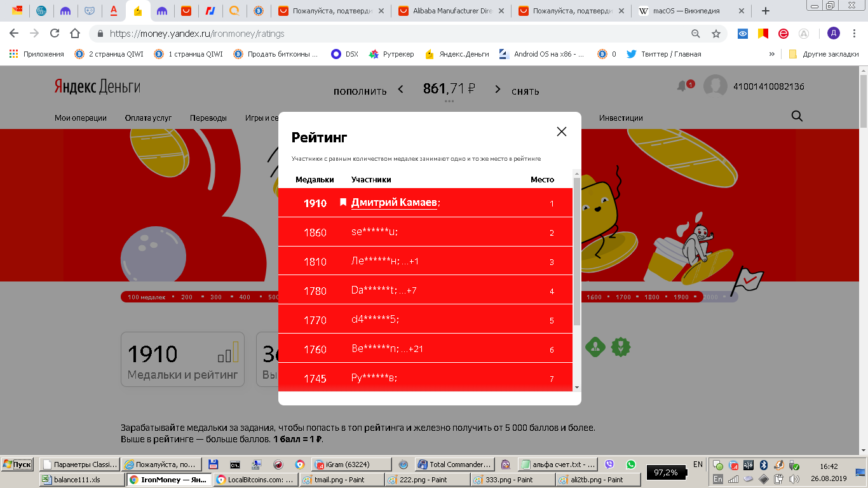
Task: Open the Windows Пуск start menu
Action: (x=17, y=464)
